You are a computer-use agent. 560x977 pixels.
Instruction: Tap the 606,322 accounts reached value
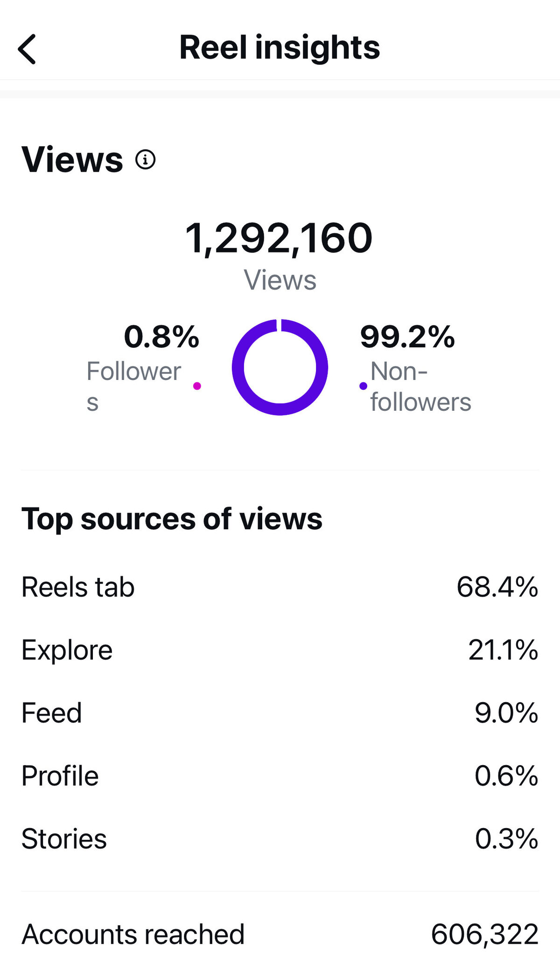coord(484,935)
